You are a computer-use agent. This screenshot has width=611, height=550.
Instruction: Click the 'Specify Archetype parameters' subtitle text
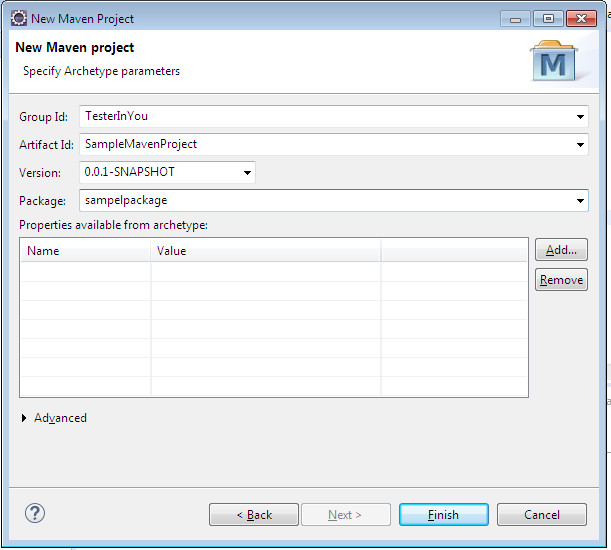coord(101,71)
